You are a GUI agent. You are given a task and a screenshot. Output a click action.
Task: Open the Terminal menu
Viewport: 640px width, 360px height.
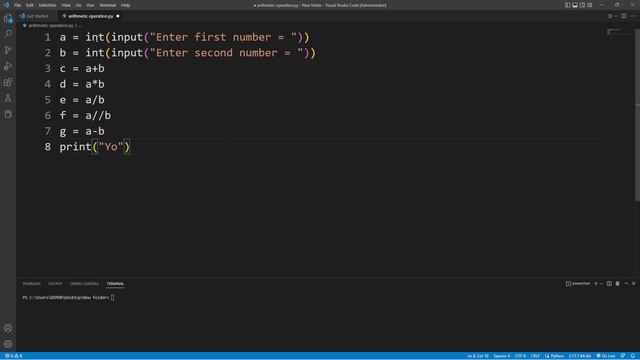click(x=108, y=5)
